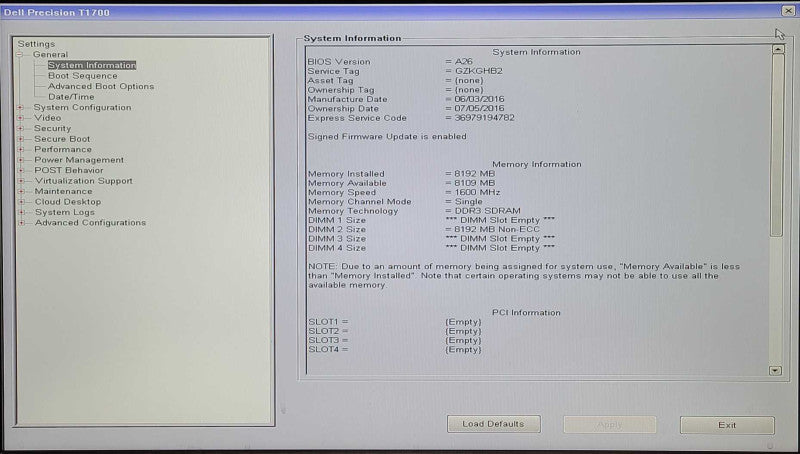This screenshot has width=800, height=454.
Task: Open Advanced Boot Options
Action: point(101,86)
